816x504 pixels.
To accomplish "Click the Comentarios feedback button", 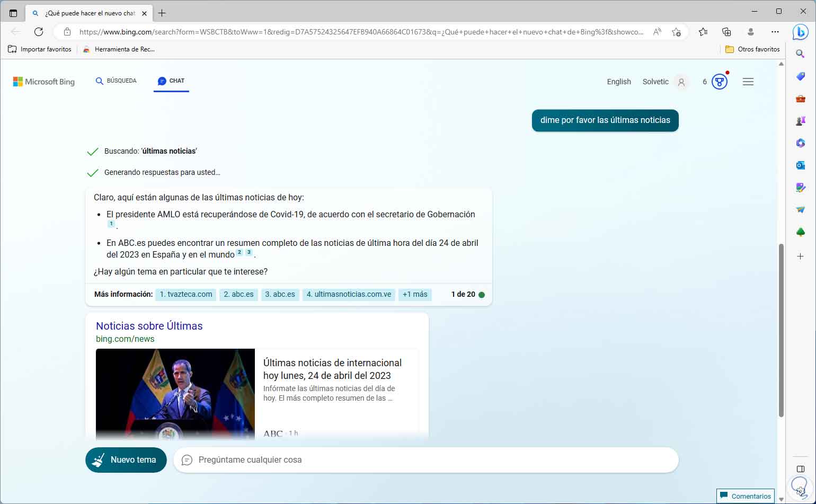I will [745, 496].
